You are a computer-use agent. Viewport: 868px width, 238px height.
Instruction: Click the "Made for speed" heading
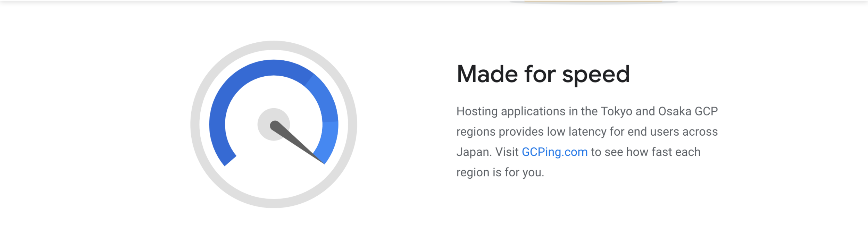[x=543, y=74]
